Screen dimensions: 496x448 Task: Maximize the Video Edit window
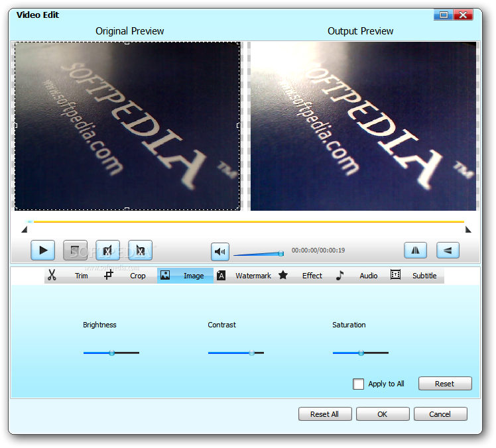tap(444, 15)
